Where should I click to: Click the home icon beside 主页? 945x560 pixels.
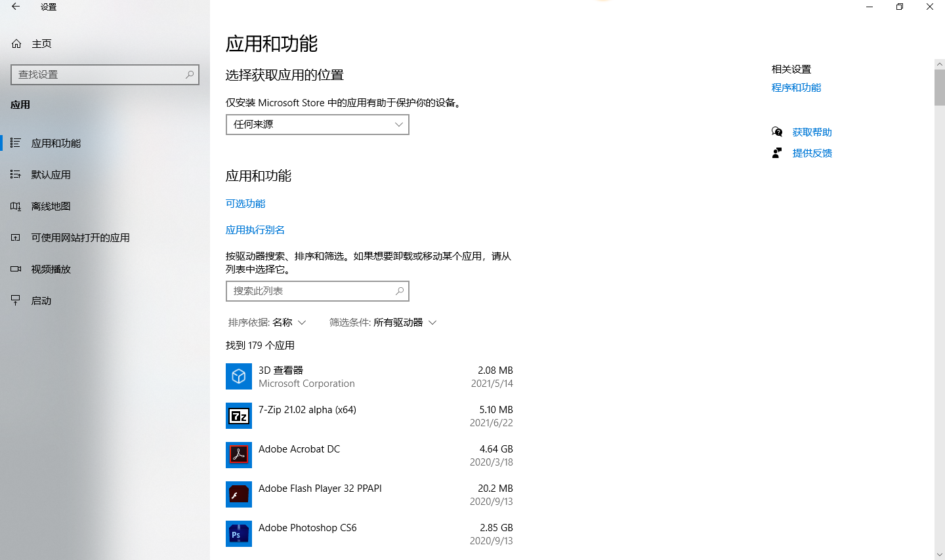coord(16,44)
